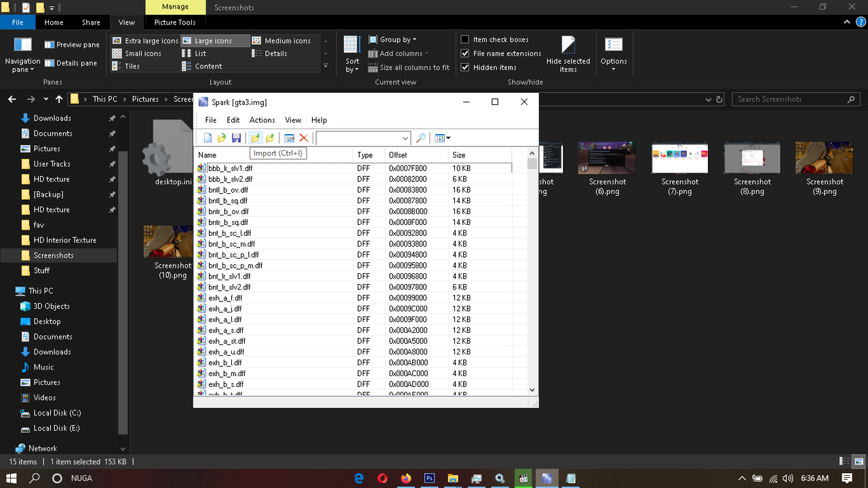
Task: Open the blue File tab in Explorer
Action: (x=18, y=22)
